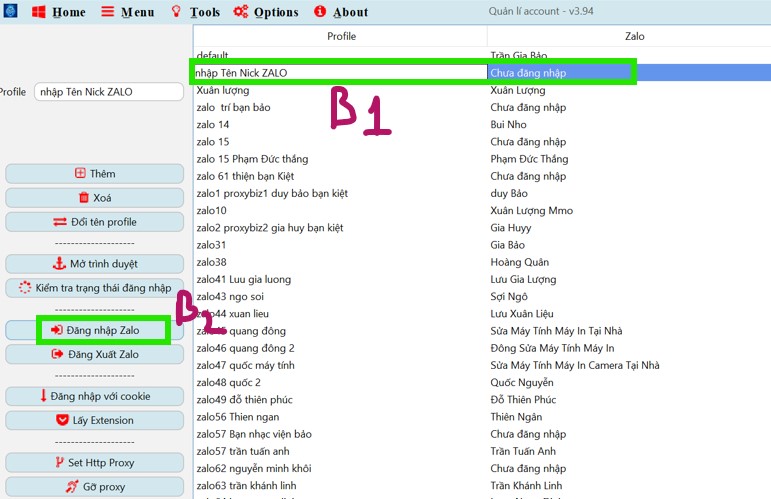
Task: Click the Lấy Extension button
Action: click(95, 420)
